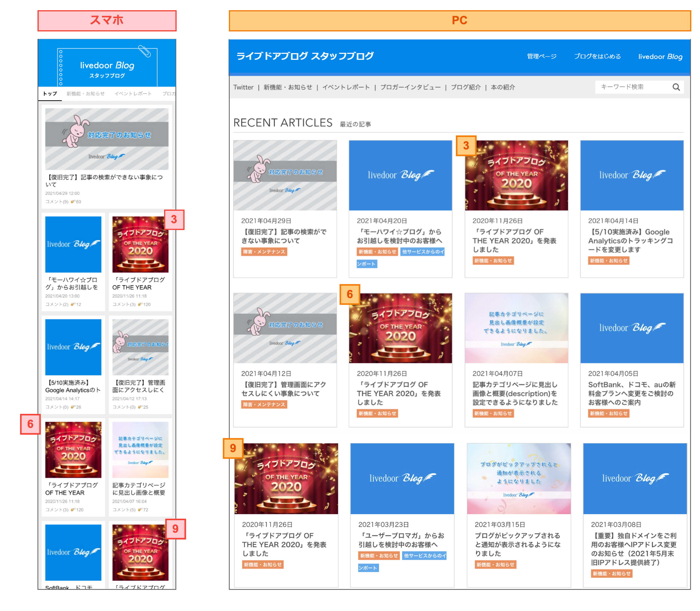
Task: Select イベントレポート tab in smartphone view
Action: [133, 94]
